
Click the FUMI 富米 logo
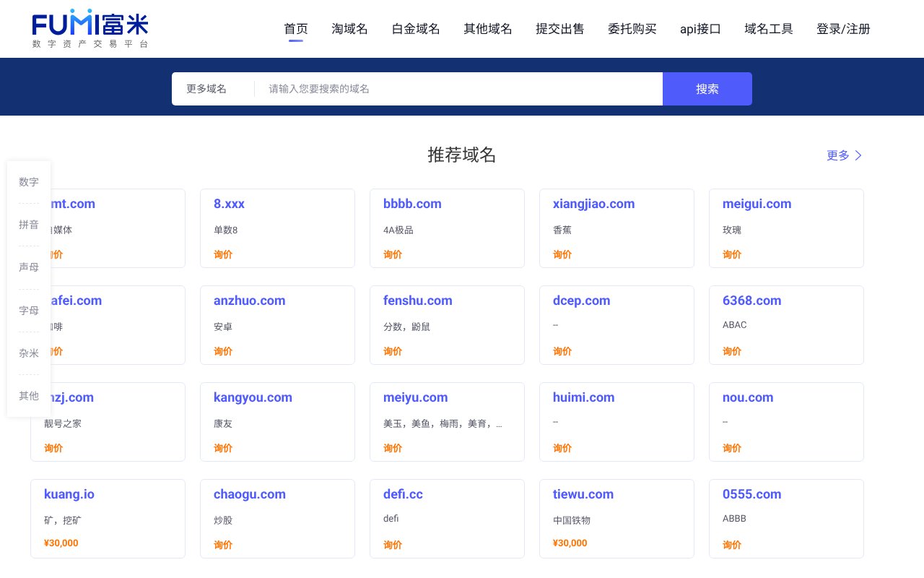click(90, 27)
